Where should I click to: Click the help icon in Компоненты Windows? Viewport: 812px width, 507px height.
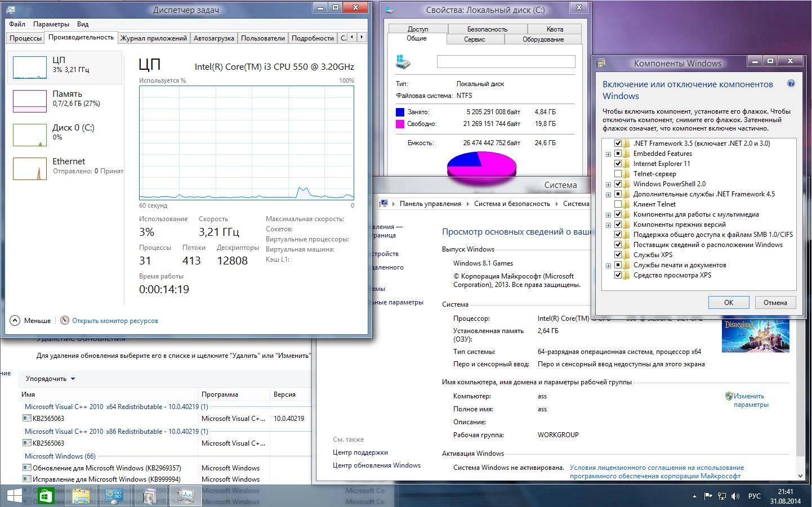point(791,83)
